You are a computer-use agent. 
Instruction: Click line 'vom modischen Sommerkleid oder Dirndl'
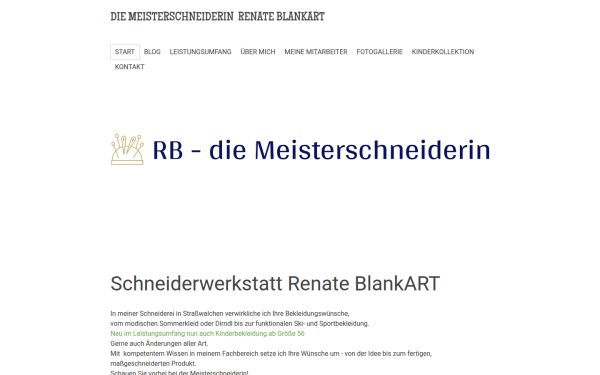240,323
